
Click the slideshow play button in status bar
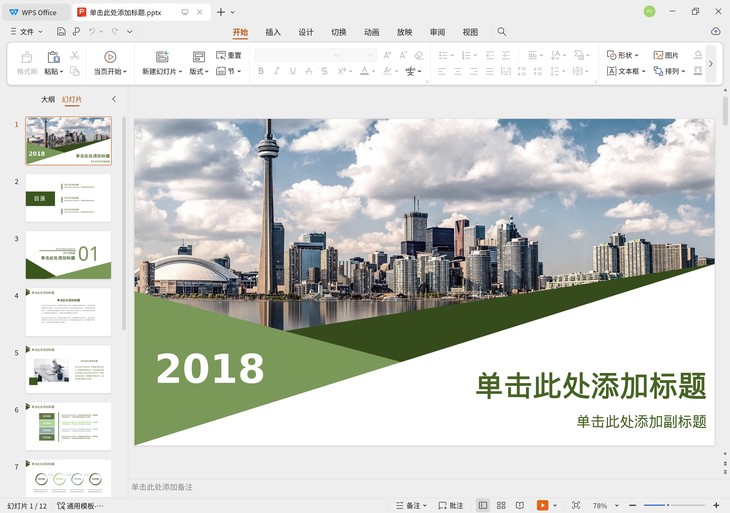tap(543, 506)
